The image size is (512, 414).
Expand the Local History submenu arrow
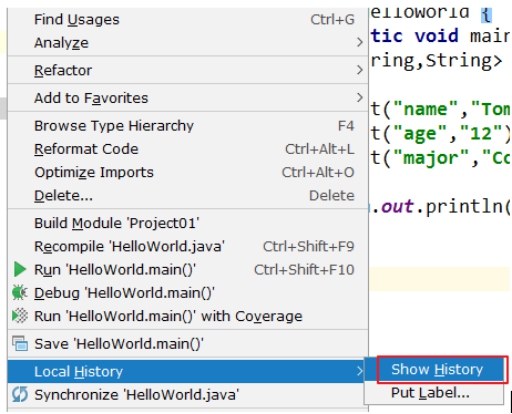(359, 371)
